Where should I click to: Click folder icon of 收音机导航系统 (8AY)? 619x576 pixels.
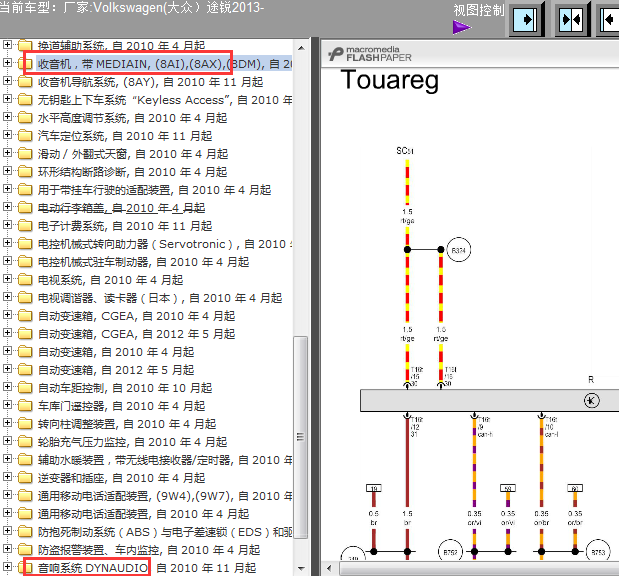[x=25, y=82]
